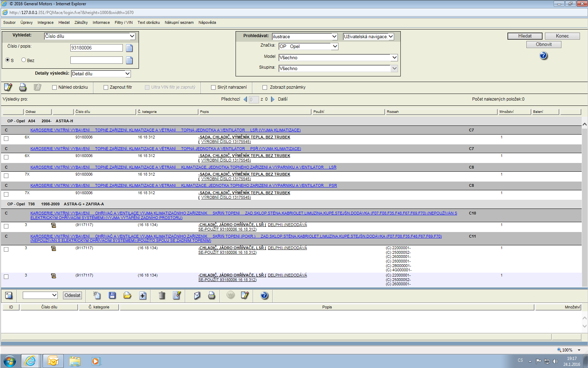Viewport: 588px width, 368px height.
Task: Click the blue help icon below Obnovit
Action: (x=543, y=56)
